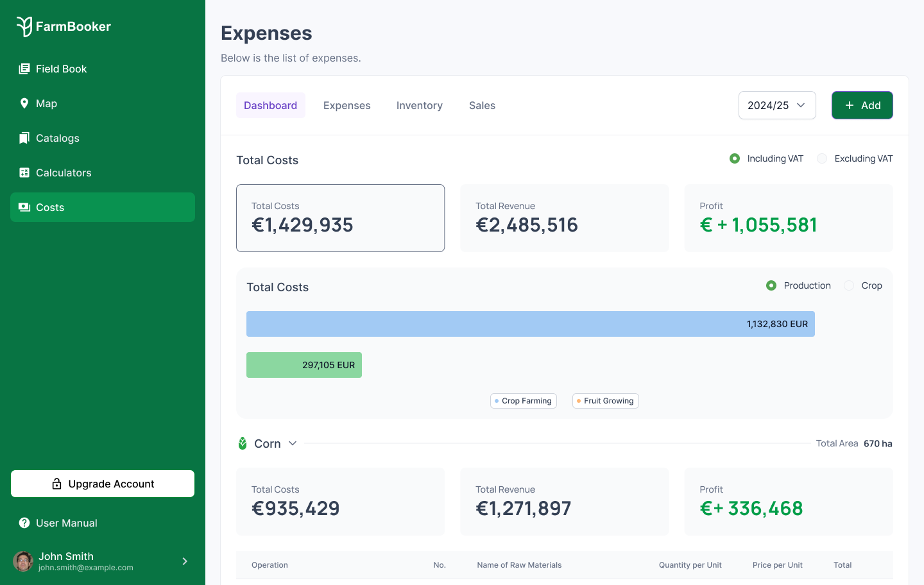The height and width of the screenshot is (585, 924).
Task: Click the Map pin icon
Action: click(24, 103)
